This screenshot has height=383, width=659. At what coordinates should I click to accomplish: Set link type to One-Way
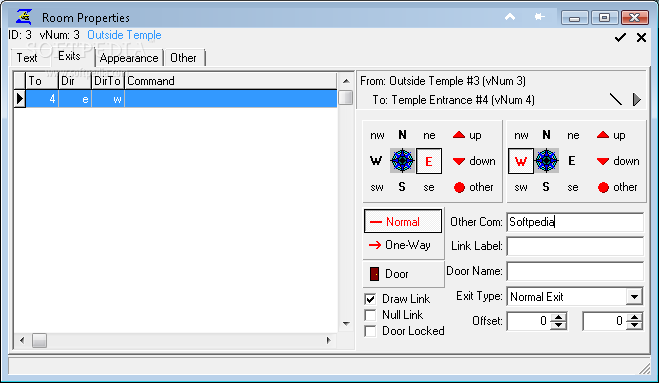[x=403, y=245]
